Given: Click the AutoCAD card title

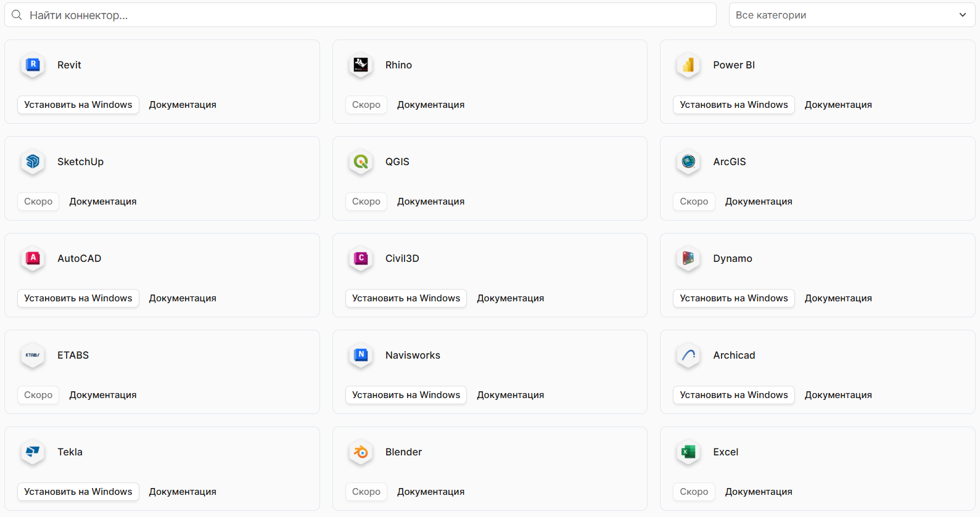Looking at the screenshot, I should tap(79, 258).
